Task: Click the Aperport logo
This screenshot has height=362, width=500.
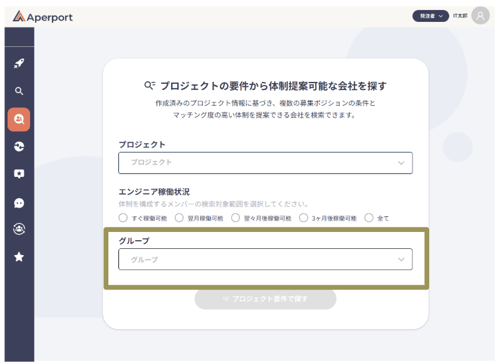Action: coord(43,17)
